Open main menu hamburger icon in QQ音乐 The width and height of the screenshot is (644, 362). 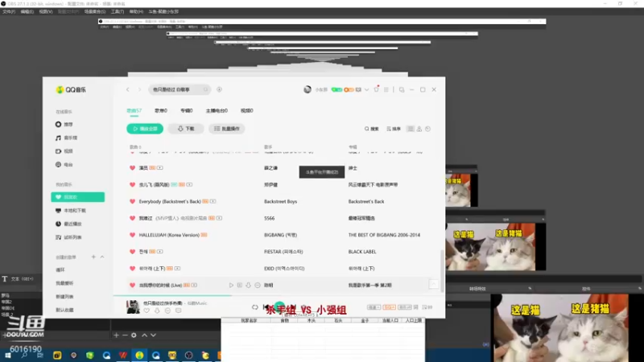(x=386, y=89)
